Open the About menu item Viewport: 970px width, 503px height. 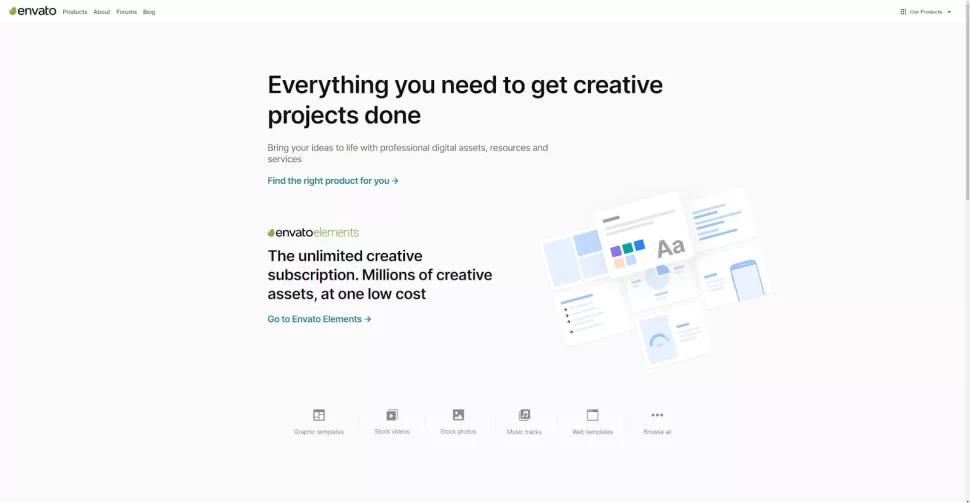coord(101,12)
